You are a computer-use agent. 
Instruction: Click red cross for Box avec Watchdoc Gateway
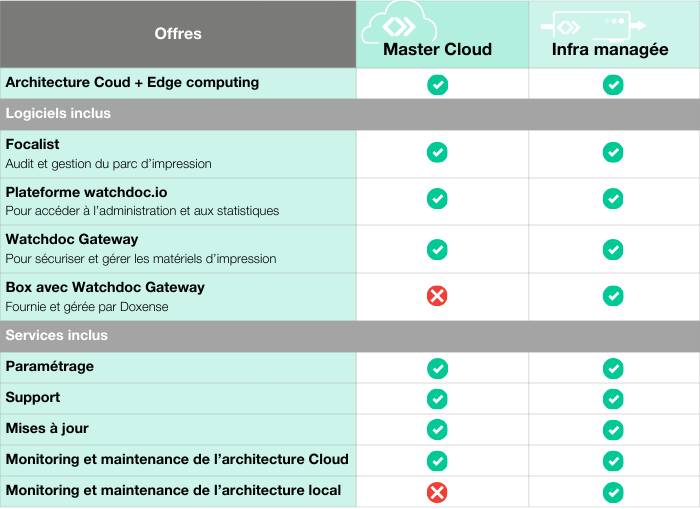[x=437, y=296]
